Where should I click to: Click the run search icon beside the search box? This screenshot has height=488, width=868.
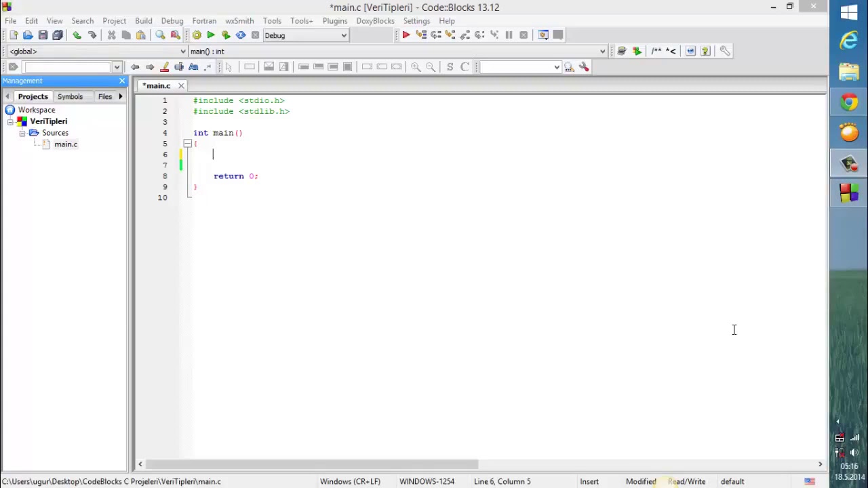tap(569, 66)
